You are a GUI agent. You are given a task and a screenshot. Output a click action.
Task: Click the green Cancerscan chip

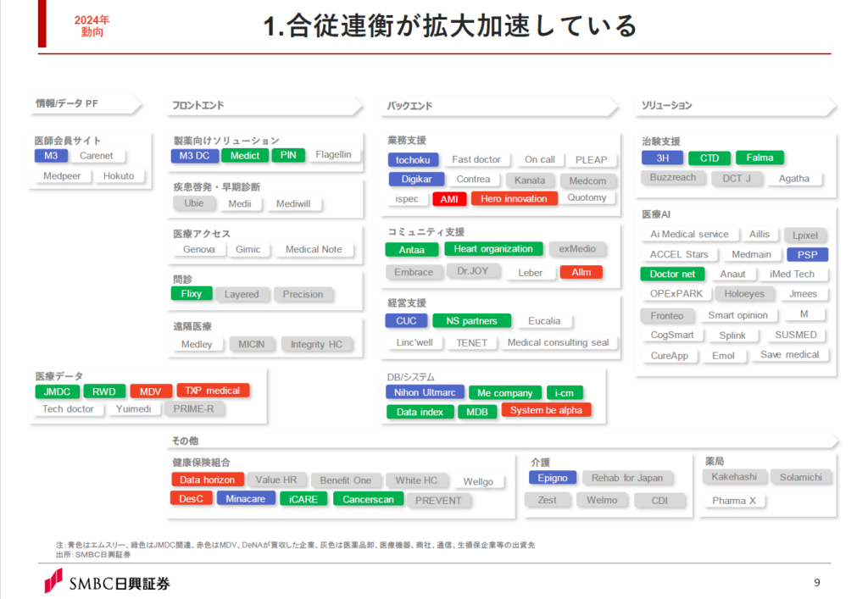coord(368,499)
